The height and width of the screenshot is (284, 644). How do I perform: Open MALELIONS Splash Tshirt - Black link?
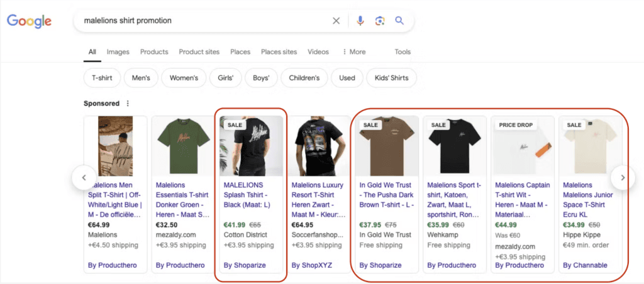pyautogui.click(x=247, y=195)
